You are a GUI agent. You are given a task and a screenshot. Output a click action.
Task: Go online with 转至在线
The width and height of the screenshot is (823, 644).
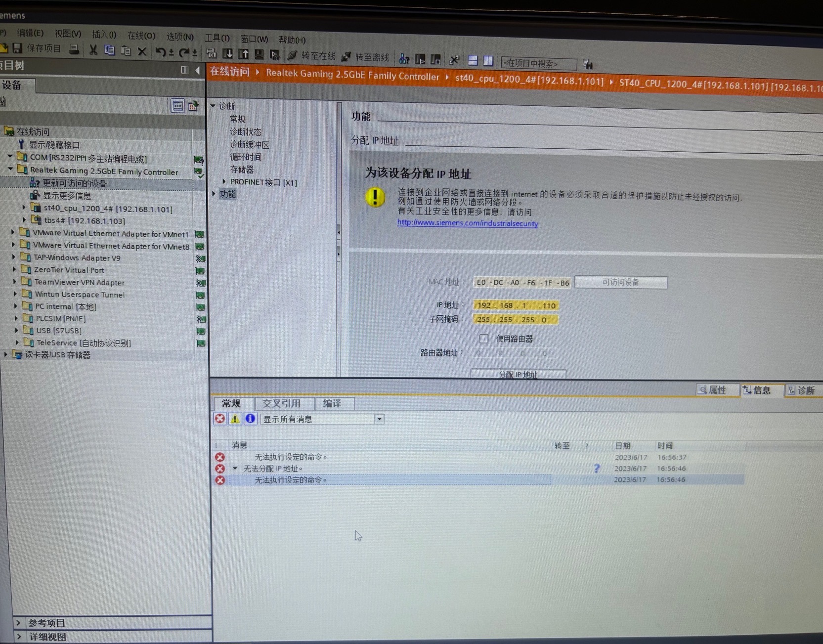(312, 56)
